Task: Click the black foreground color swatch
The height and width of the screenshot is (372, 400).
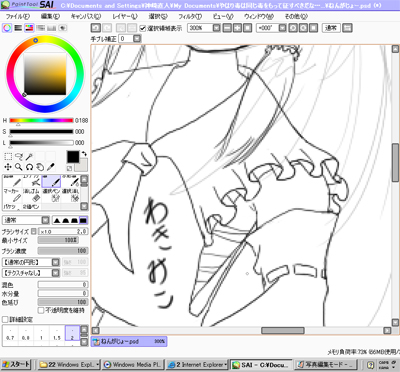Action: (73, 157)
